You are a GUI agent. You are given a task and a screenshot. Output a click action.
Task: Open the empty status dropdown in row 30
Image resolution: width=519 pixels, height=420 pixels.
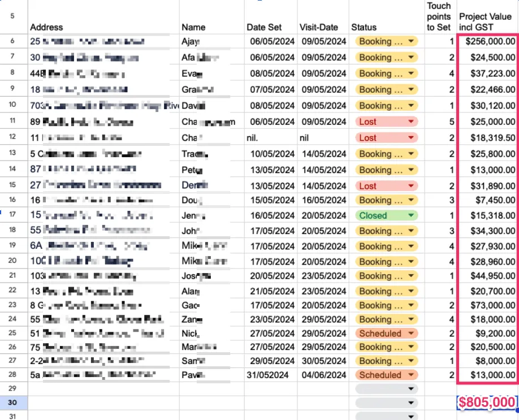click(386, 403)
